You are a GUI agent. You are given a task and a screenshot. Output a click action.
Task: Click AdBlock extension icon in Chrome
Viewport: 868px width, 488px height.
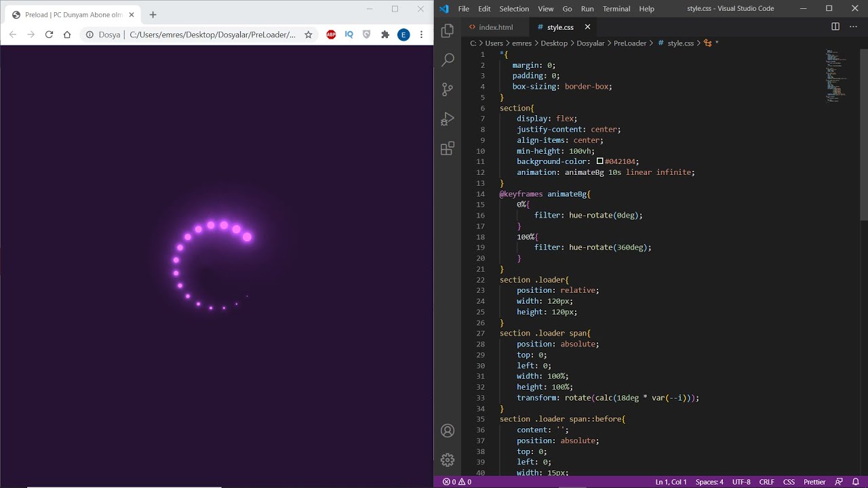click(x=331, y=35)
